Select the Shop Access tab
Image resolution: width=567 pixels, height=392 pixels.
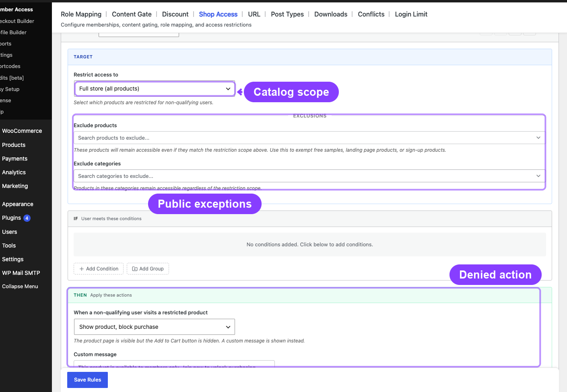218,14
